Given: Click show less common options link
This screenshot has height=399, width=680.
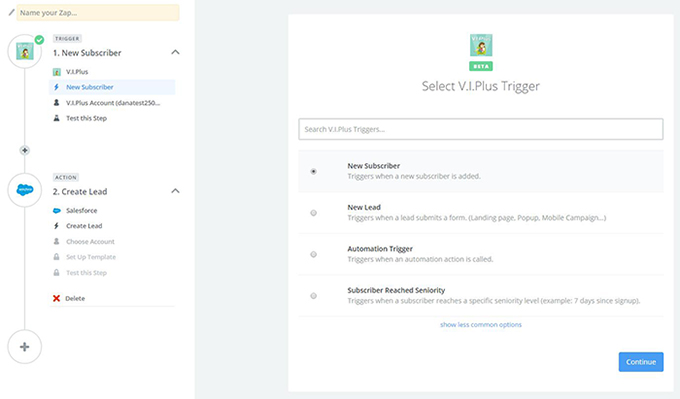Looking at the screenshot, I should 481,324.
